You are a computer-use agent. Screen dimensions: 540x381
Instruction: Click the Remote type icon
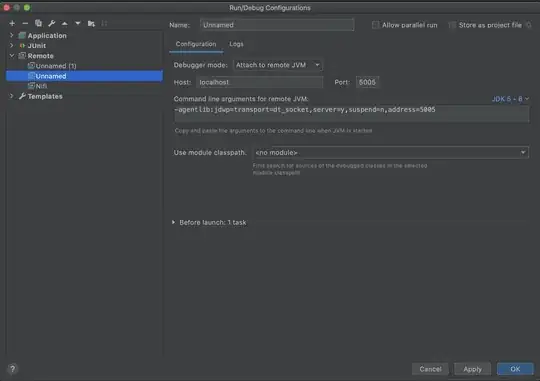[22, 56]
